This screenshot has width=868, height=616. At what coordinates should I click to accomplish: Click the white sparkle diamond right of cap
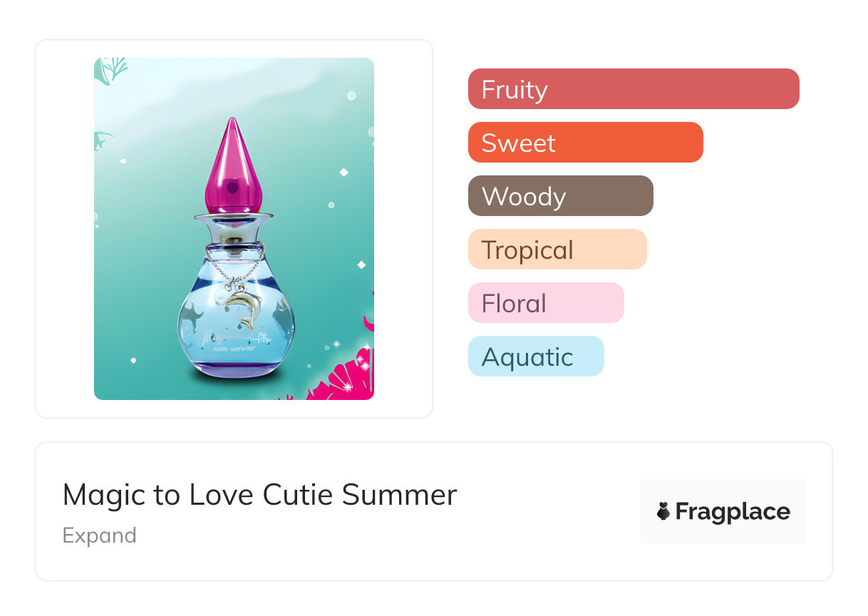tap(343, 172)
